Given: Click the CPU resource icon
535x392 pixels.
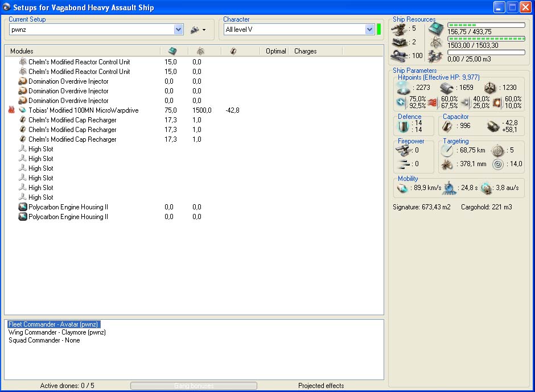Looking at the screenshot, I should [436, 30].
